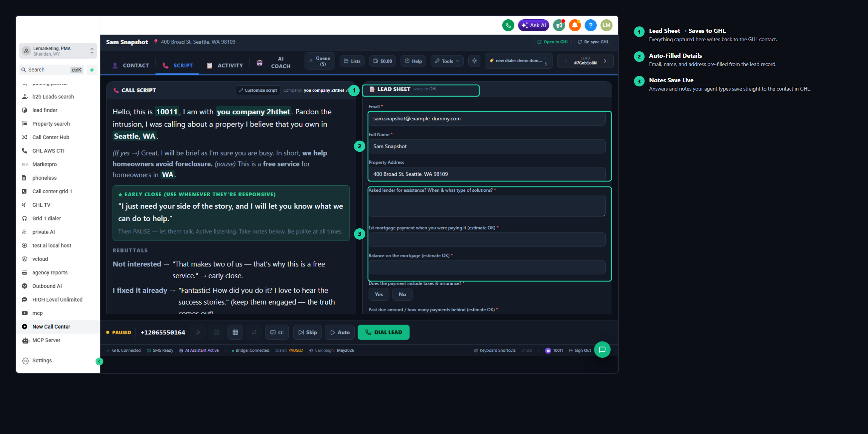Click Customize script

point(258,91)
